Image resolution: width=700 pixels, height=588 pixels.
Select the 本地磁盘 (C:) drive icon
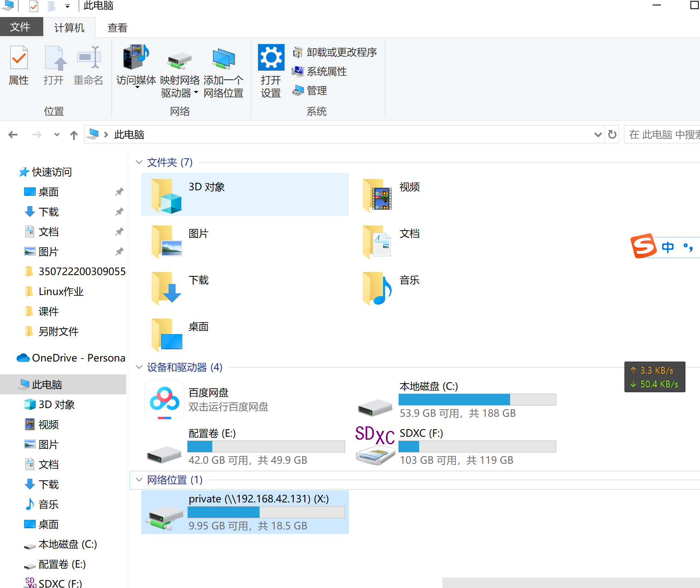pyautogui.click(x=375, y=407)
